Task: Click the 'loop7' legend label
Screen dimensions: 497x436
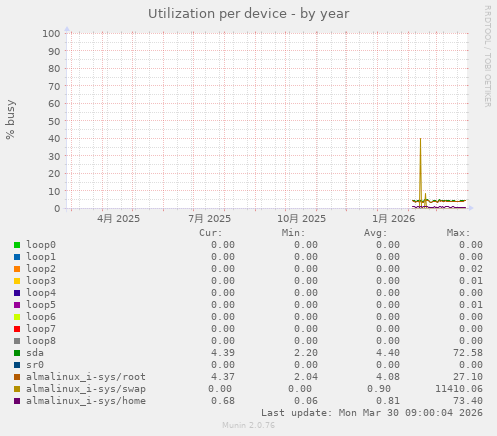Action: pyautogui.click(x=41, y=329)
